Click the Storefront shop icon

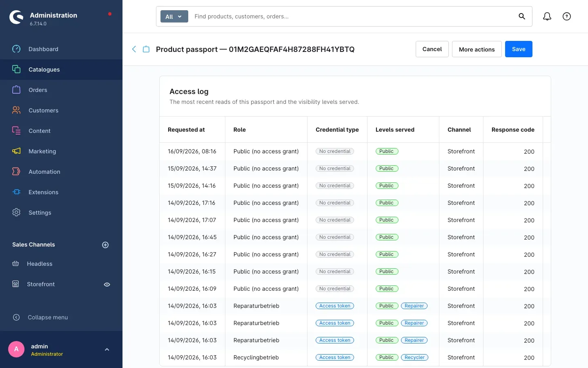pos(16,284)
